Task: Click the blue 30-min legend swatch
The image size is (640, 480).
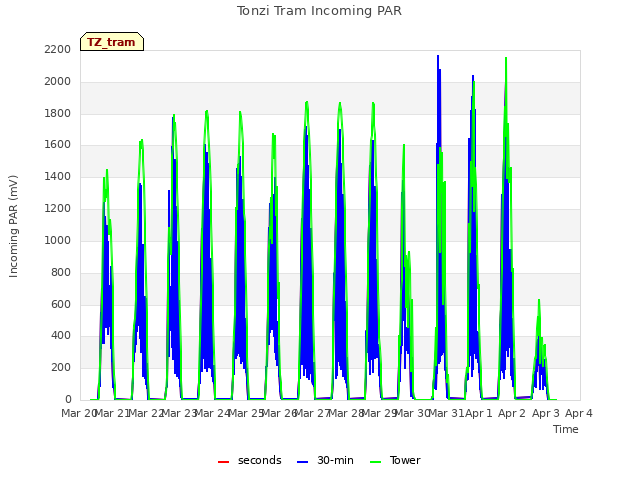Action: click(x=303, y=462)
